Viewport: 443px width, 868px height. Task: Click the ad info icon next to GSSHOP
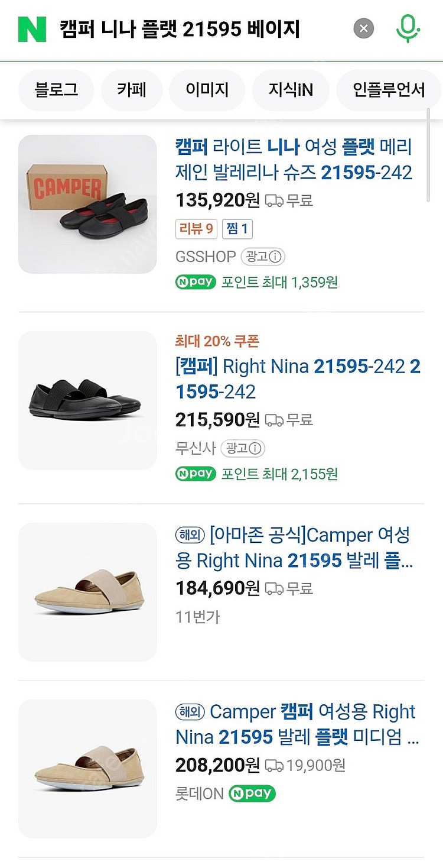point(263,257)
